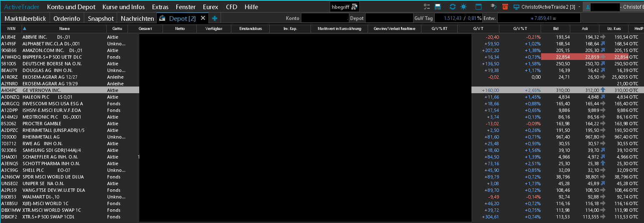Click the trend arrow in AbbVie row

coord(603,37)
